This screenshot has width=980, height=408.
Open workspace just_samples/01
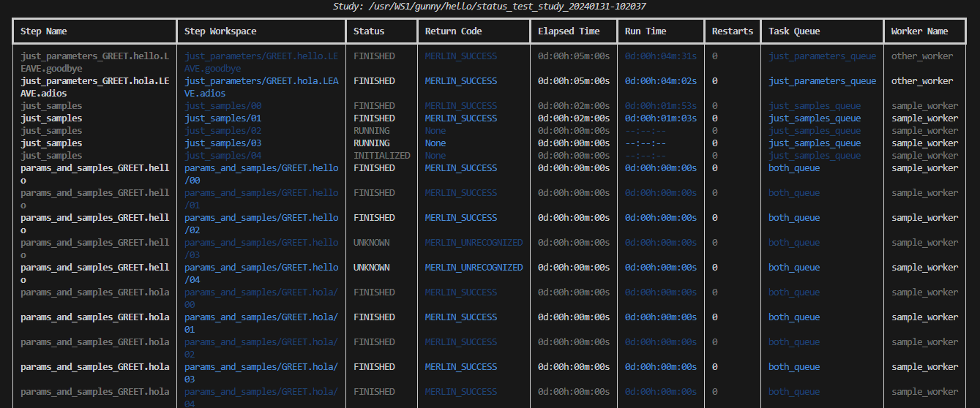pos(222,118)
